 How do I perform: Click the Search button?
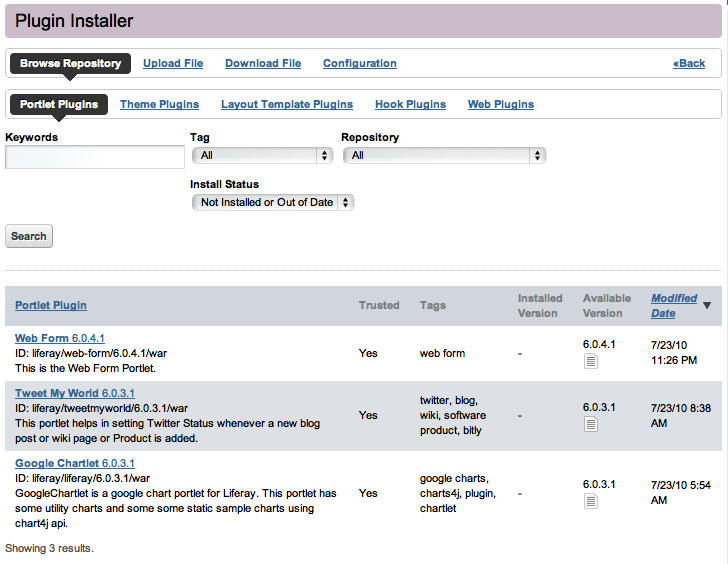point(29,236)
